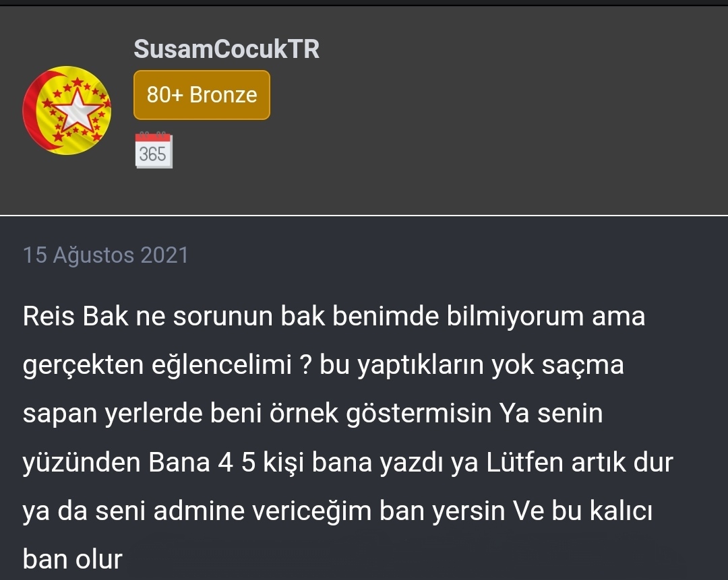
Task: Click the word "göstermisin" in the post
Action: 419,414
